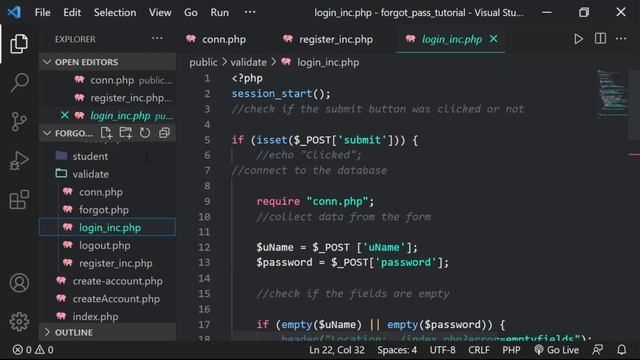
Task: Open forgot.php in file tree
Action: pos(107,210)
